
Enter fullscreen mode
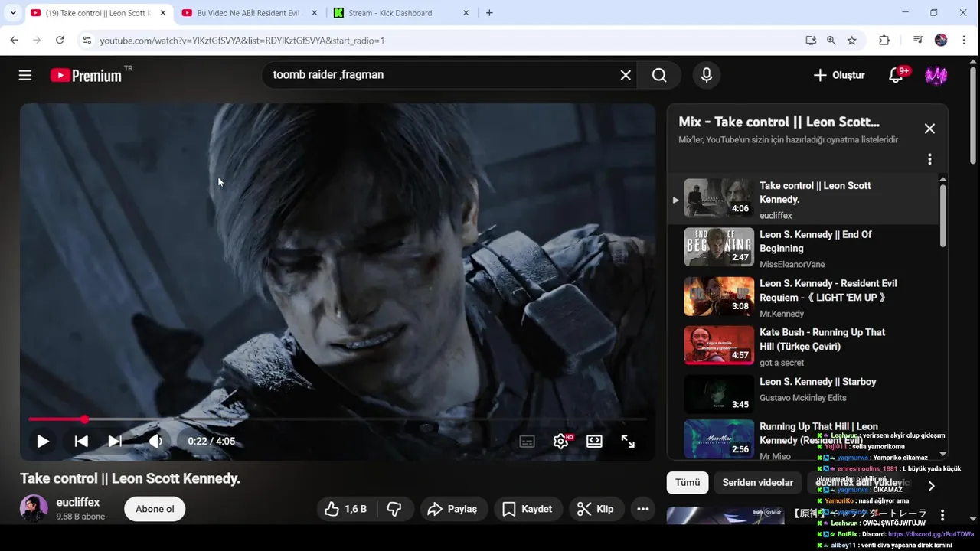[628, 442]
